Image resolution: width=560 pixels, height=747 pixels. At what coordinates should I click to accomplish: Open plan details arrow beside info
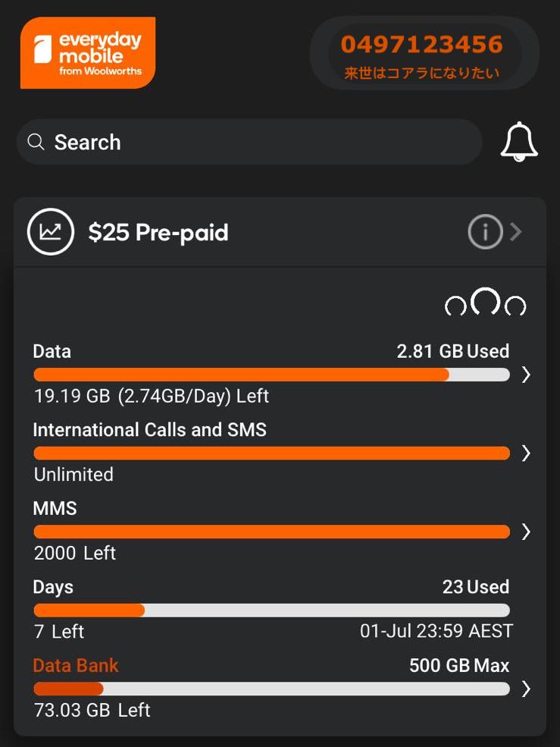(516, 232)
